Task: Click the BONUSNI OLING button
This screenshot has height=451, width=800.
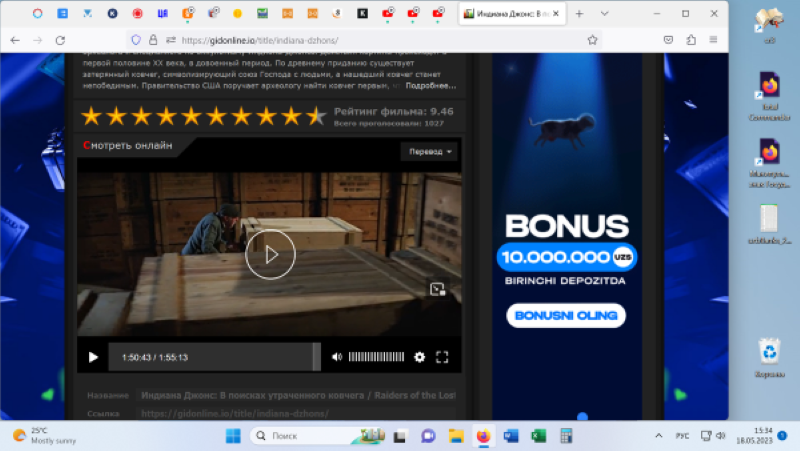Action: coord(565,316)
